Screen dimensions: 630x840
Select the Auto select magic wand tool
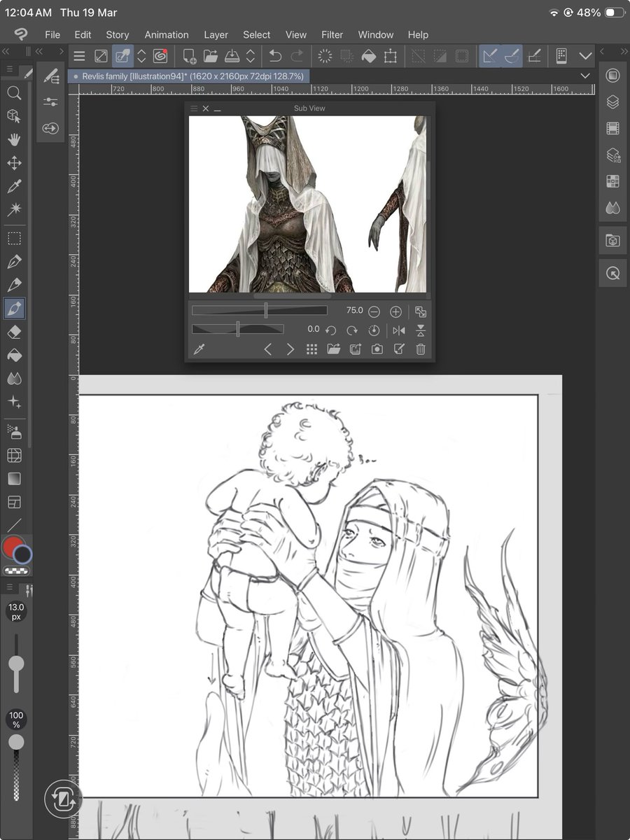13,209
